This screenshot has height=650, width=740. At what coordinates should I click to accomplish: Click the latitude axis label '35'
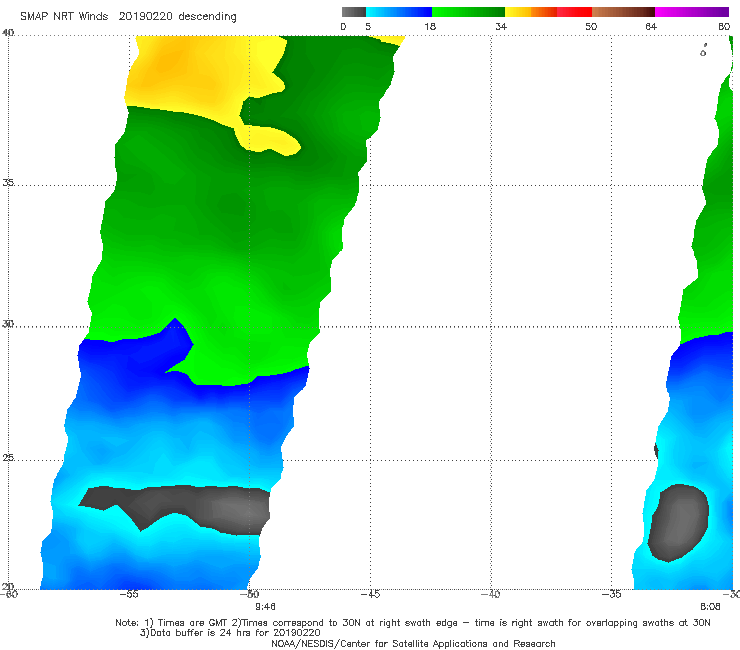[8, 183]
